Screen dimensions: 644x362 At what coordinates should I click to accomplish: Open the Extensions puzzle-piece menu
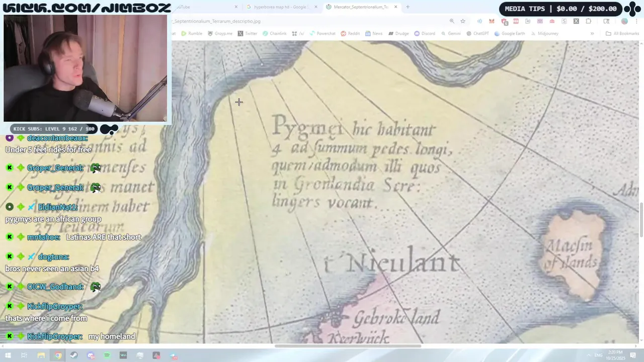pos(589,21)
